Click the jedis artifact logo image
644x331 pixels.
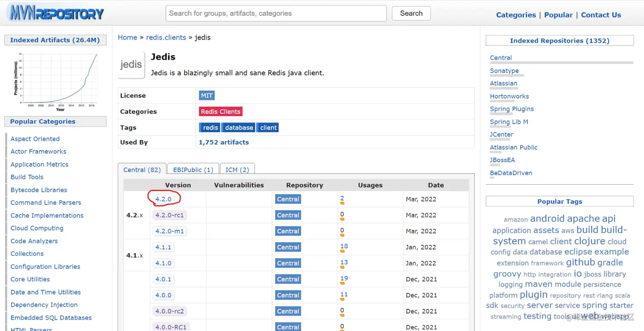(x=131, y=65)
